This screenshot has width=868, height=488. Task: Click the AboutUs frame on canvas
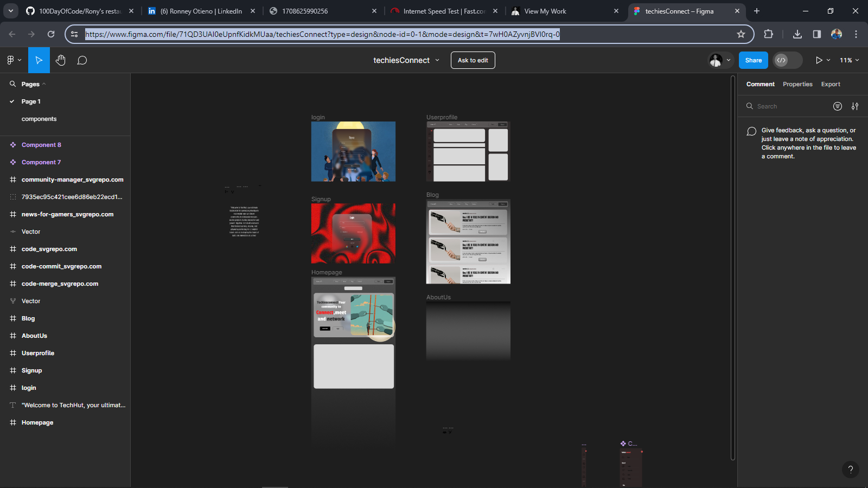pos(468,331)
